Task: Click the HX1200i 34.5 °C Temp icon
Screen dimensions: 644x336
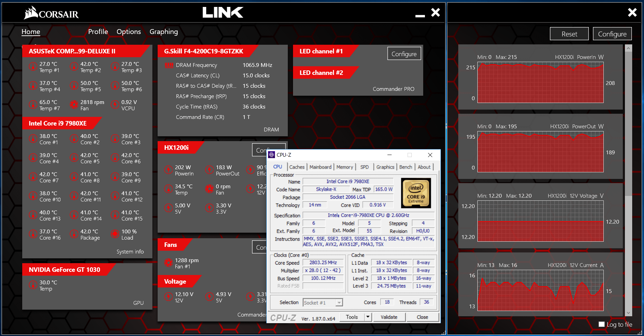Action: tap(168, 189)
